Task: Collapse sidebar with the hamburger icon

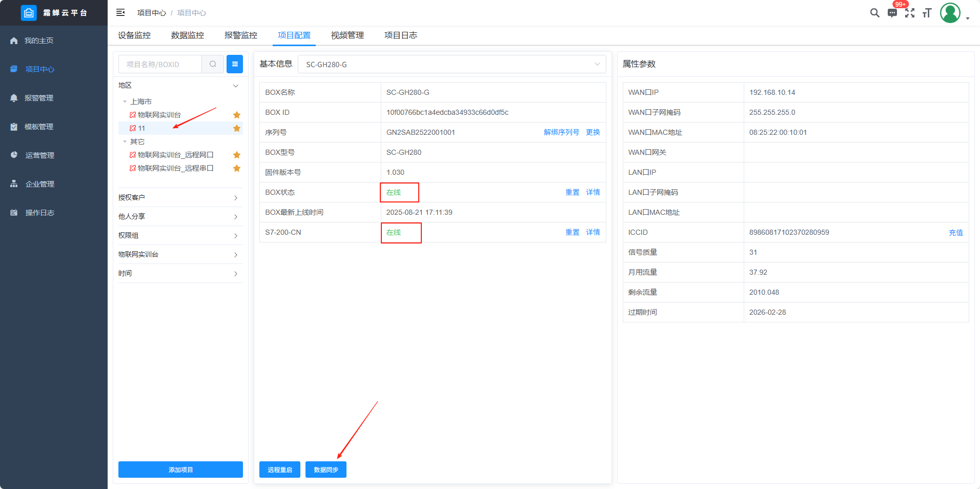Action: pyautogui.click(x=120, y=13)
